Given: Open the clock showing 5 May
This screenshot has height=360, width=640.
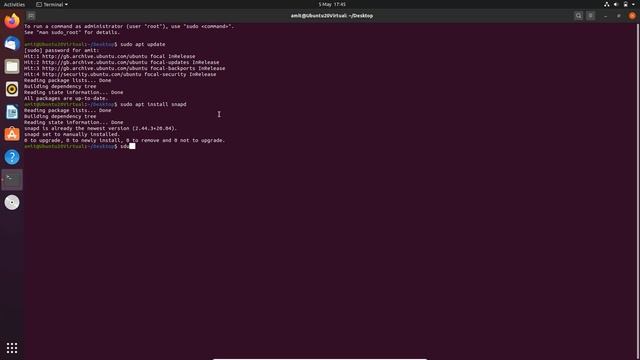Looking at the screenshot, I should pyautogui.click(x=332, y=4).
